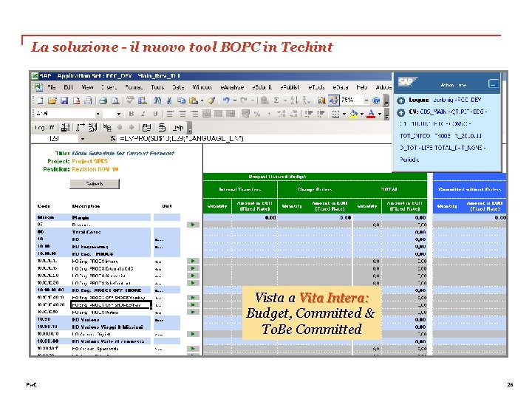Click the New workbook icon
This screenshot has width=532, height=399.
(x=41, y=100)
